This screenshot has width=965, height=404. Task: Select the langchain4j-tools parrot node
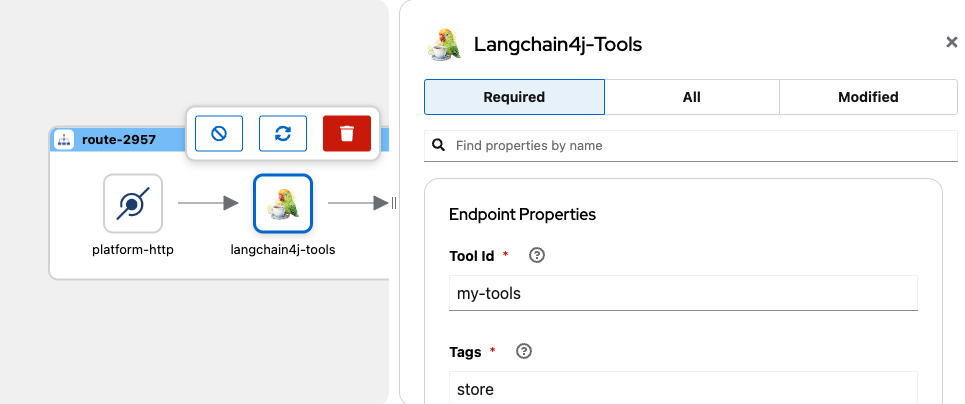click(x=283, y=204)
